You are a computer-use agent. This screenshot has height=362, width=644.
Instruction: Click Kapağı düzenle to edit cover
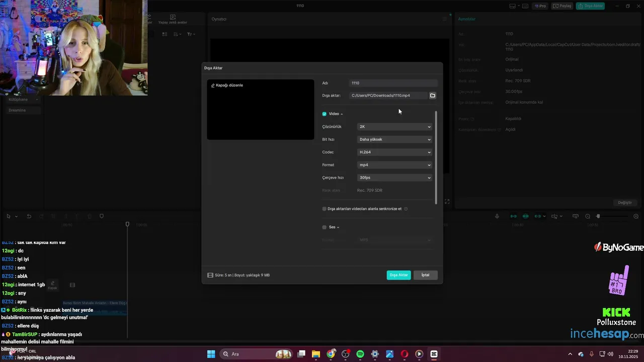(x=229, y=85)
